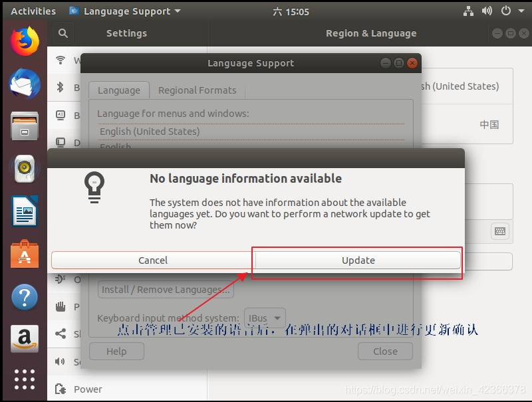Open the IBus keyboard input method dropdown

coord(265,318)
